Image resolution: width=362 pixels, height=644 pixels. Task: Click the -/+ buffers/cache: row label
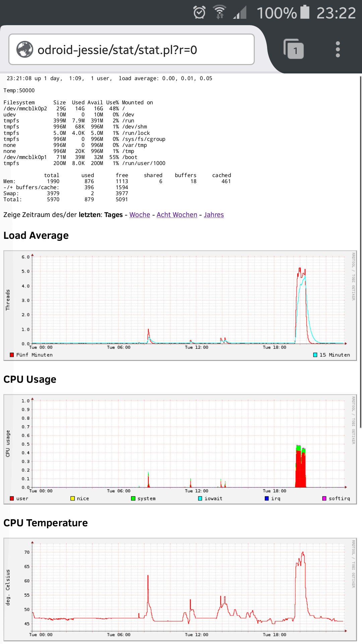pos(31,187)
